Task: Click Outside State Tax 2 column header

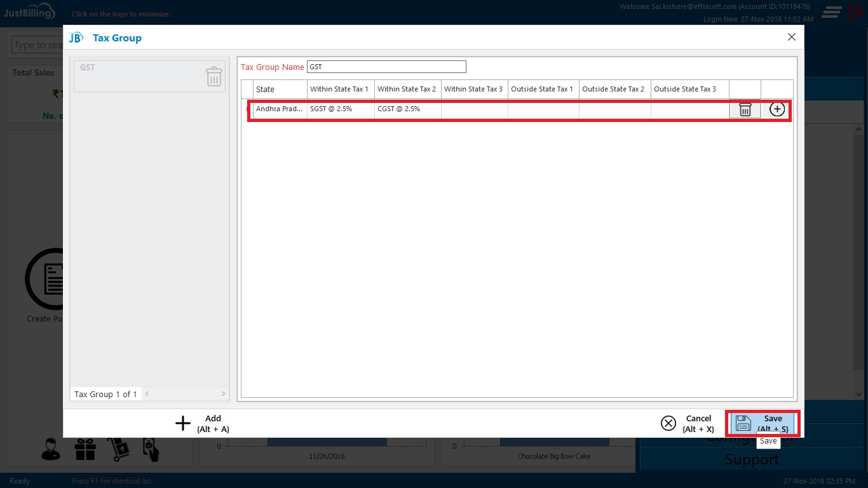Action: pyautogui.click(x=615, y=89)
